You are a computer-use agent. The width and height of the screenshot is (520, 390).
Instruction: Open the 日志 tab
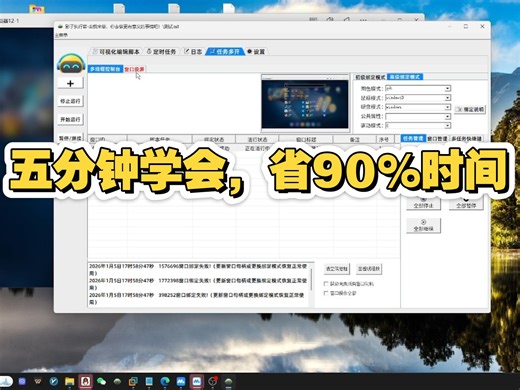pos(193,52)
